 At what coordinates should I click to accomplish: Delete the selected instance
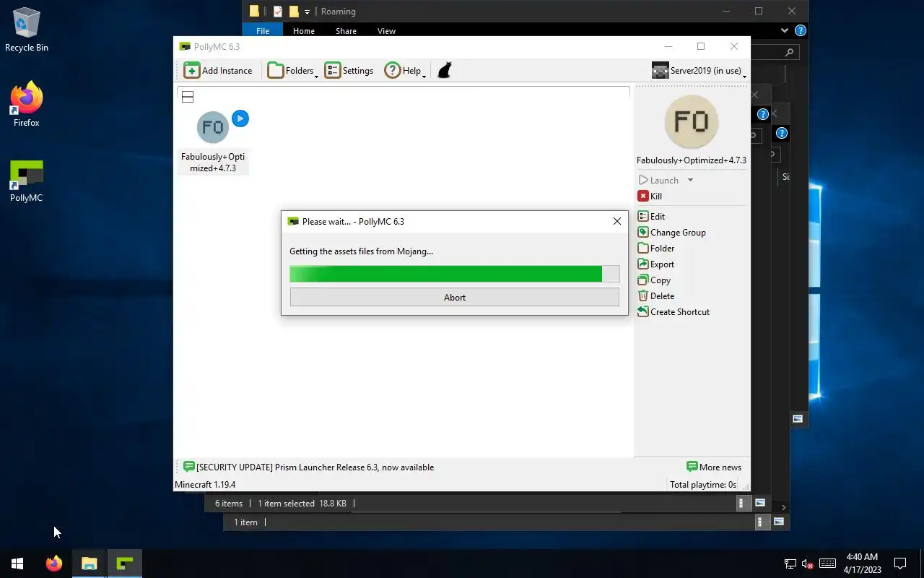click(x=656, y=296)
